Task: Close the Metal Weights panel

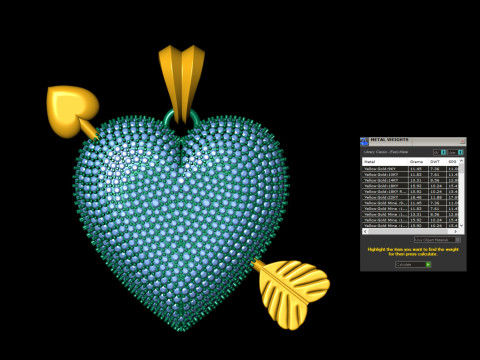Action: coord(462,141)
